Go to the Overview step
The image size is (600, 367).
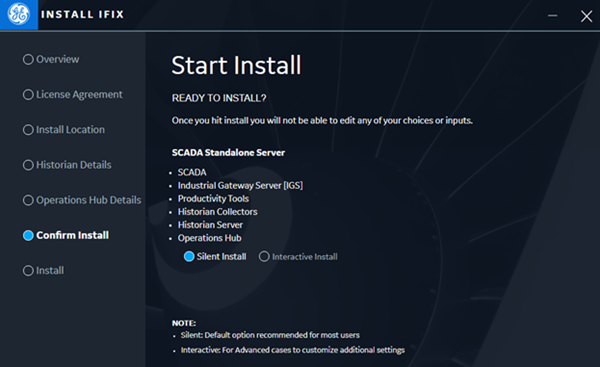pos(51,59)
